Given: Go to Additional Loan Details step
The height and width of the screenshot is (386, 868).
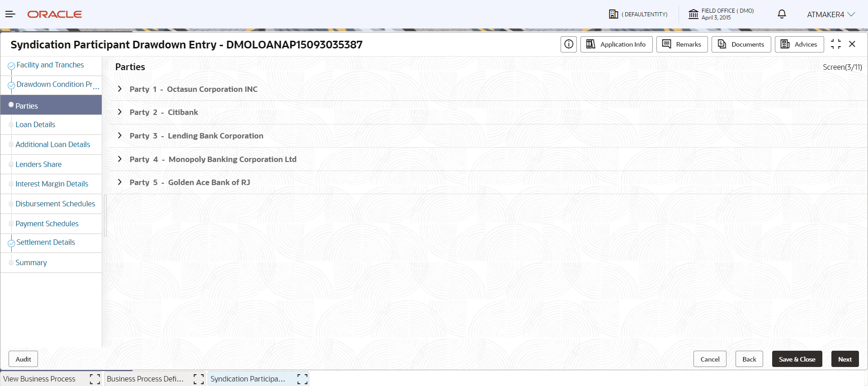Looking at the screenshot, I should [x=51, y=144].
